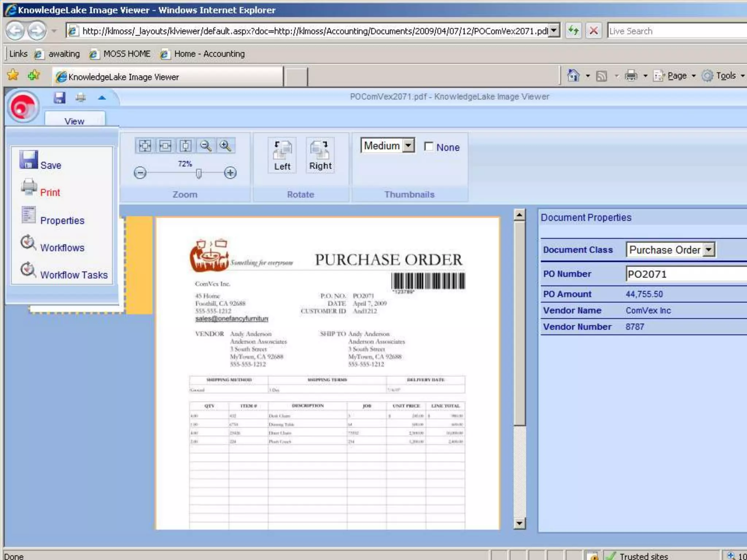This screenshot has width=747, height=560.
Task: Rotate the document Left
Action: coord(282,155)
